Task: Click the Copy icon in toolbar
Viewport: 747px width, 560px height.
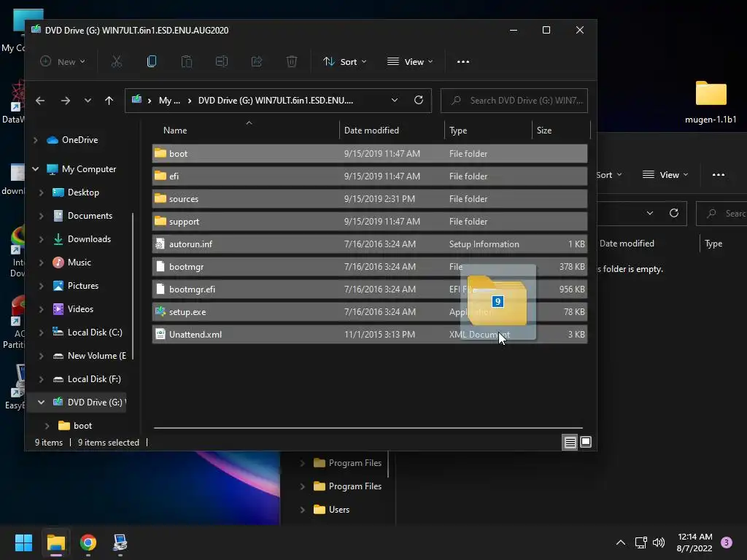Action: point(152,61)
